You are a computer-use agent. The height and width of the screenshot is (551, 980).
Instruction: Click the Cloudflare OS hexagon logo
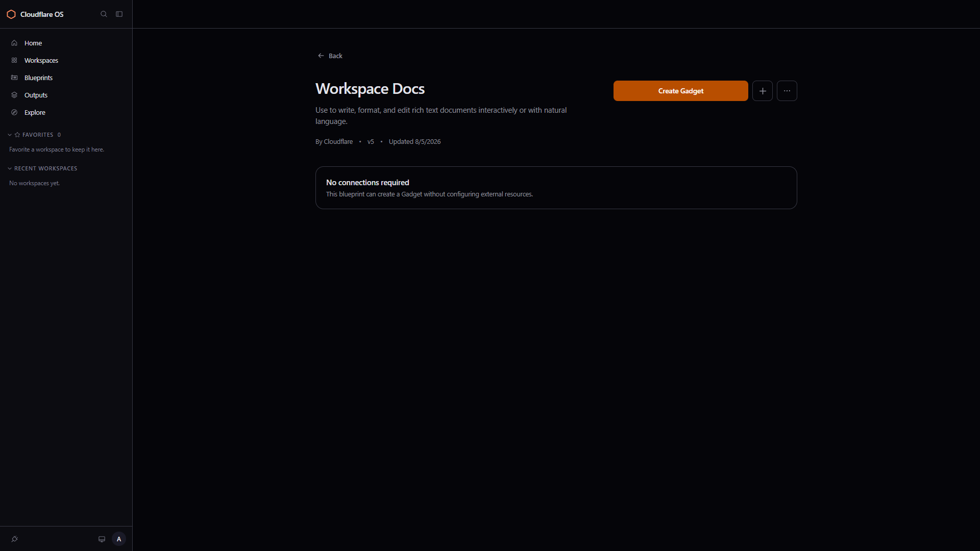(11, 14)
